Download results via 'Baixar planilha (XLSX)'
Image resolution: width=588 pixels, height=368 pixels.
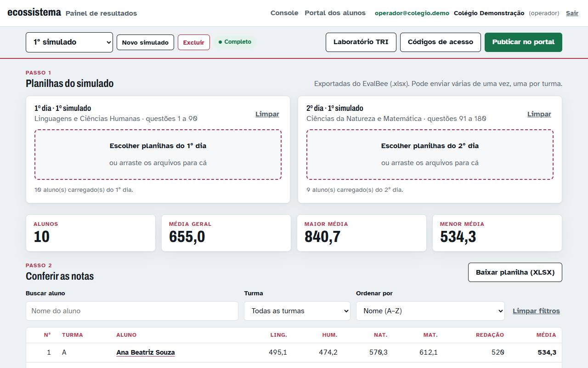click(x=515, y=272)
